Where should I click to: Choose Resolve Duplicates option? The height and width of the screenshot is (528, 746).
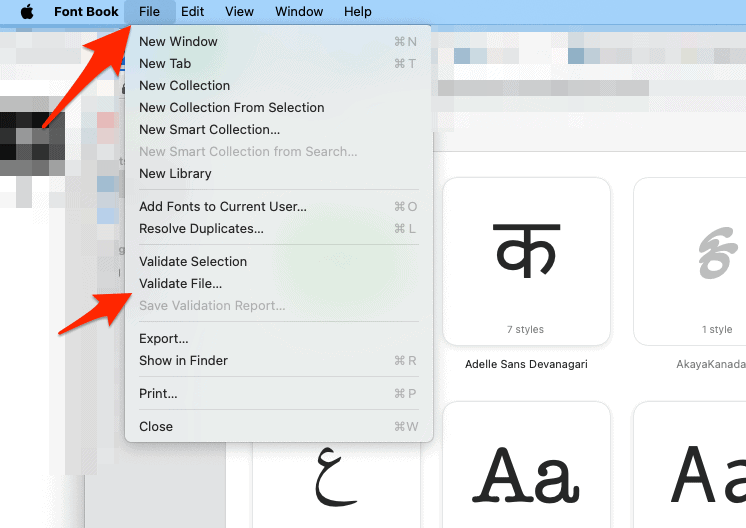[x=201, y=229]
